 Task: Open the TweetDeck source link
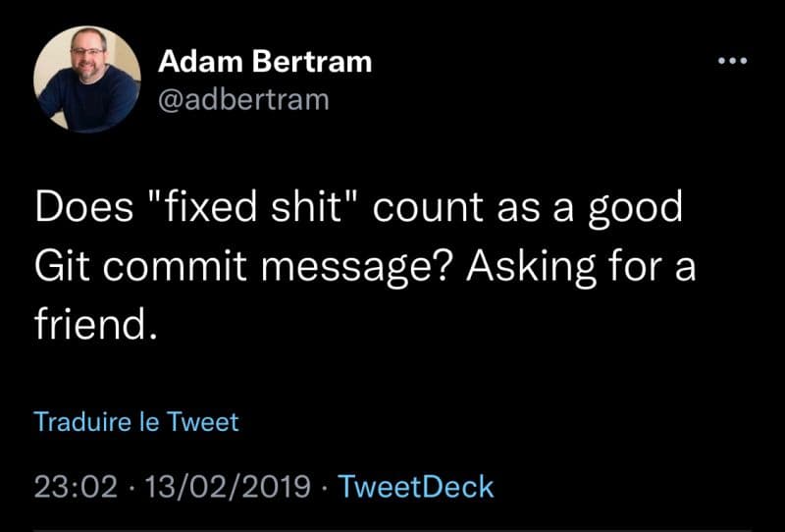click(416, 487)
